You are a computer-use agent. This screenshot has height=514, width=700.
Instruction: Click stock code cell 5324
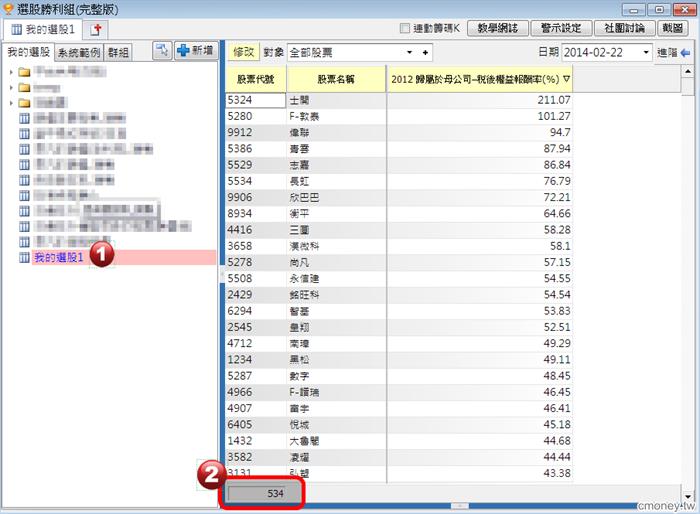tap(255, 100)
